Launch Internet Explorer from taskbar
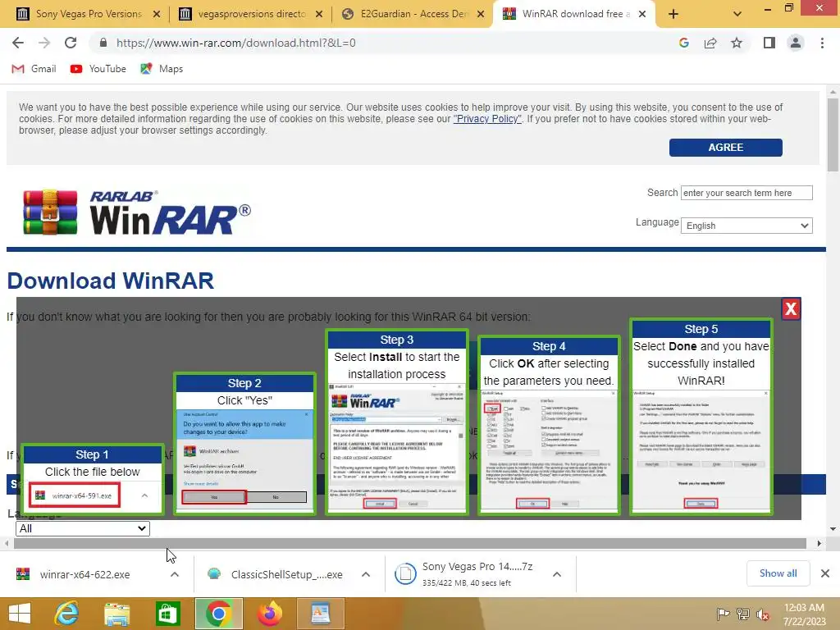This screenshot has height=630, width=840. (66, 614)
